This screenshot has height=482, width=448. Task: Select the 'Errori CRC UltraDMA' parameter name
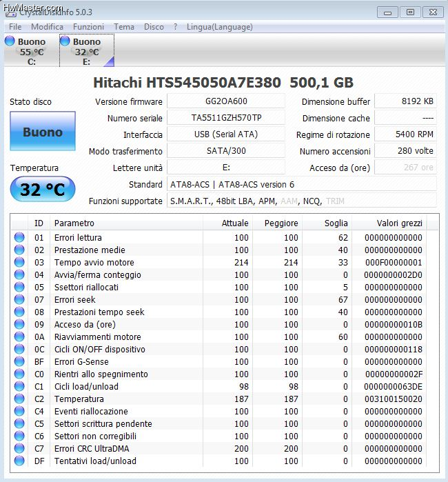[x=92, y=448]
